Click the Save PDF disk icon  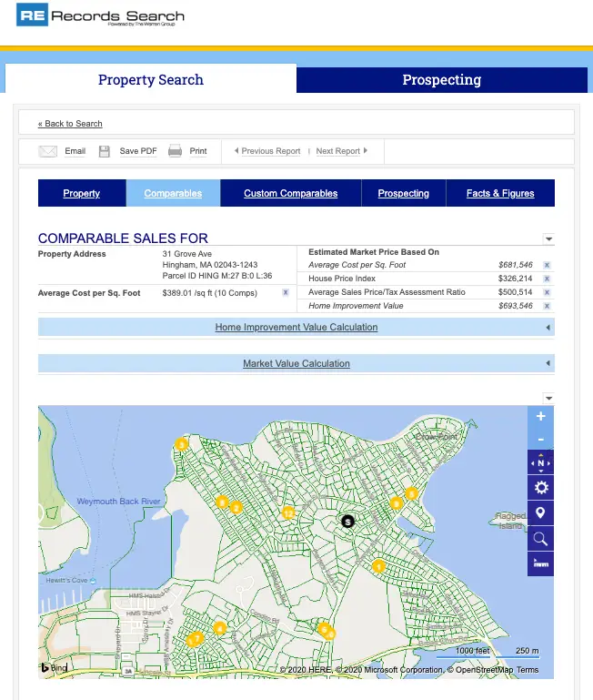click(x=105, y=151)
